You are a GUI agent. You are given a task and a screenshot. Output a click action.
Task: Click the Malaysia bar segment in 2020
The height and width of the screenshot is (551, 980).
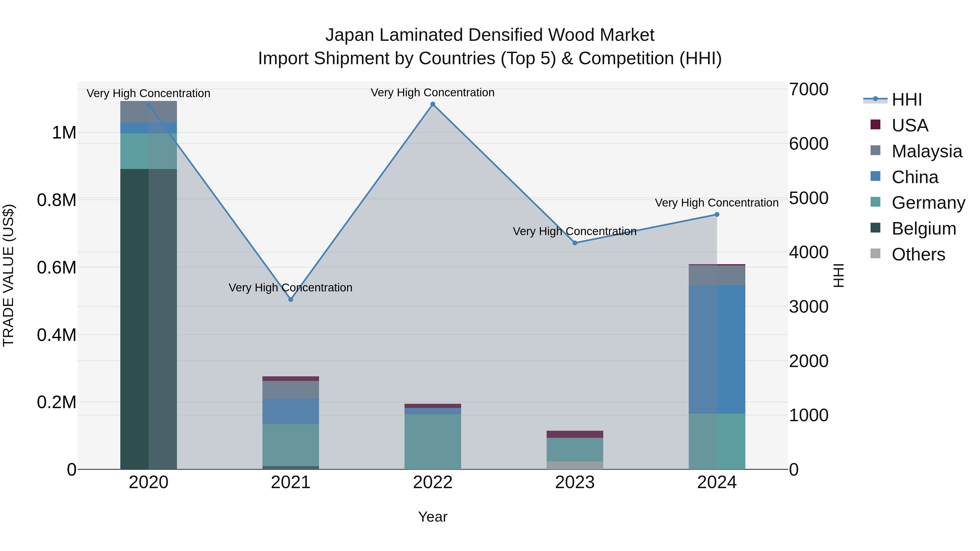149,112
